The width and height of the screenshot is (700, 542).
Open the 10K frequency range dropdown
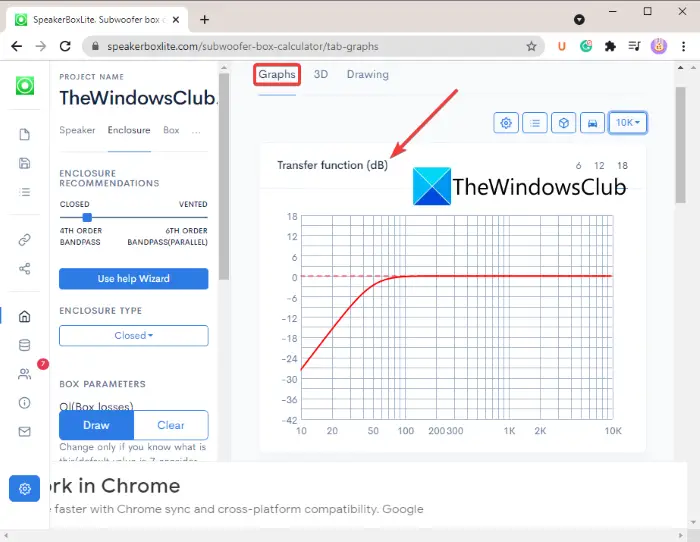[628, 122]
